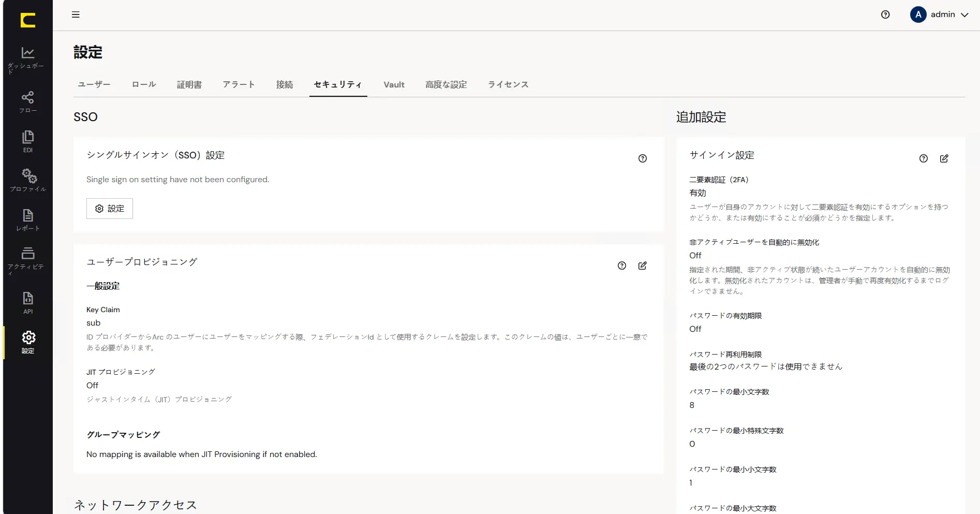Click the 2FA value 有効

(697, 193)
